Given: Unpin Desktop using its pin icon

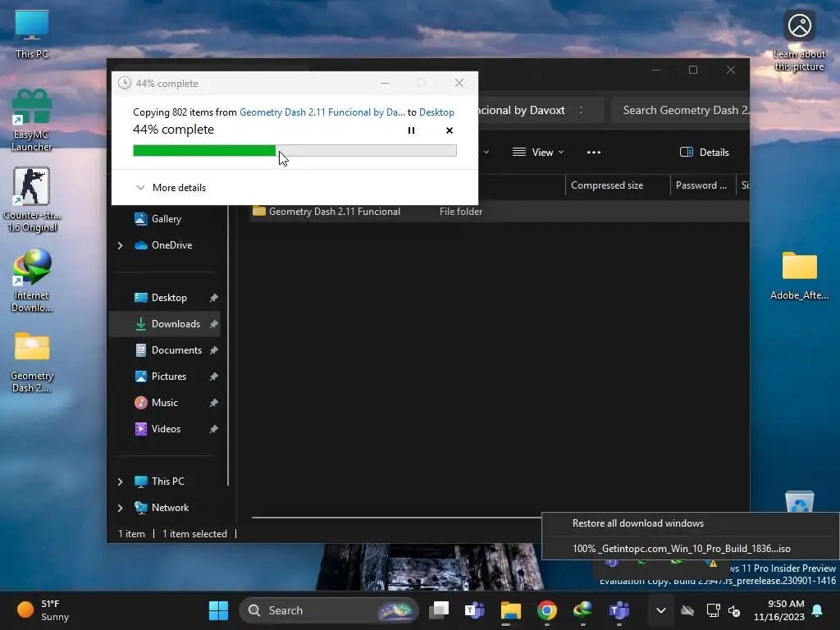Looking at the screenshot, I should (x=214, y=298).
